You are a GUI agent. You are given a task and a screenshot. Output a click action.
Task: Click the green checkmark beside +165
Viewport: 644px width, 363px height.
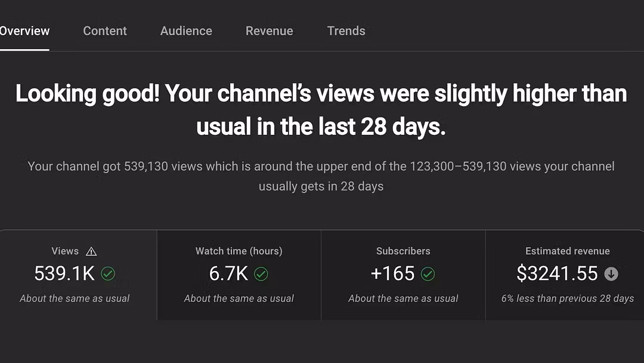coord(428,273)
